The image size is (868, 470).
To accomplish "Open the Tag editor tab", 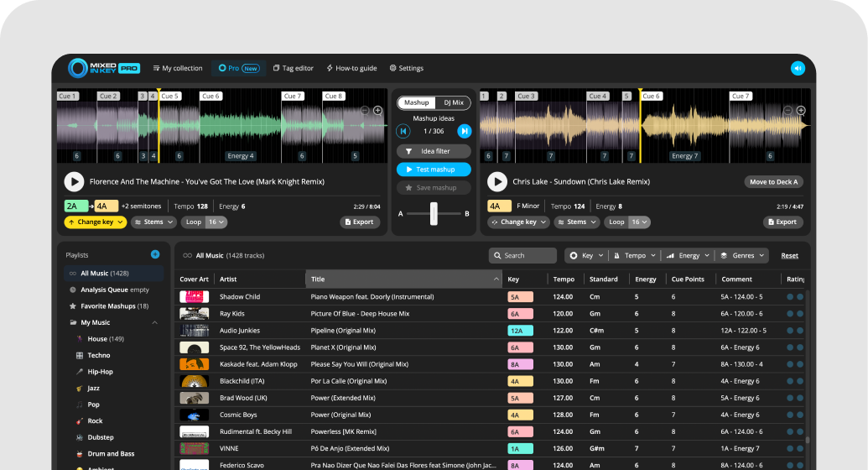I will [294, 68].
